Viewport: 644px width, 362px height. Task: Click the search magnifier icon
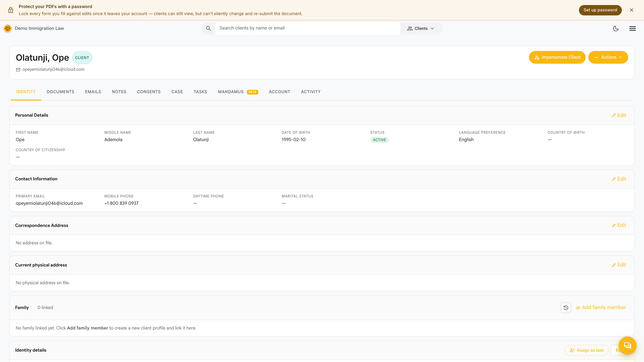(x=208, y=28)
